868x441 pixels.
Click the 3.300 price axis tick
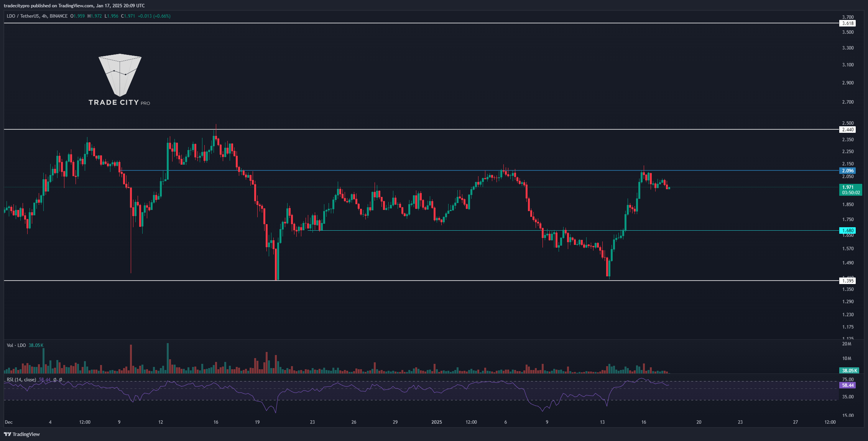pos(848,48)
